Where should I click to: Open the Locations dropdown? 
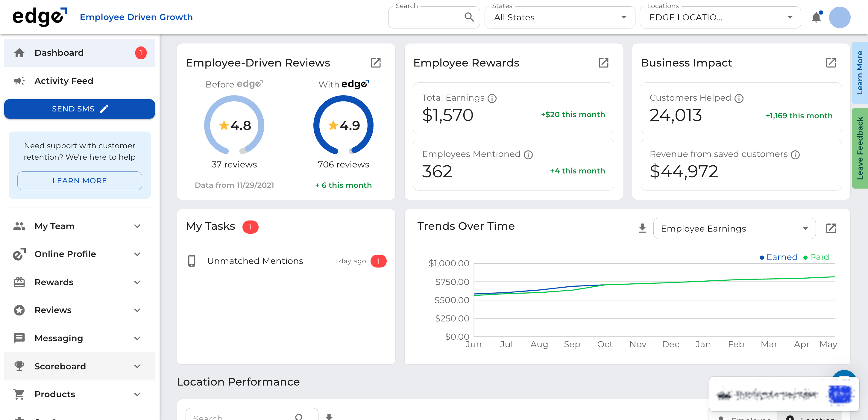pyautogui.click(x=720, y=17)
